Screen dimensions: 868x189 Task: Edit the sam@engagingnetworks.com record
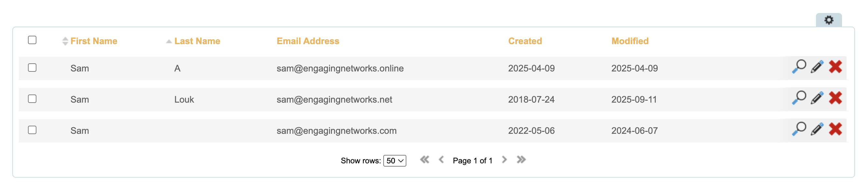[x=817, y=129]
